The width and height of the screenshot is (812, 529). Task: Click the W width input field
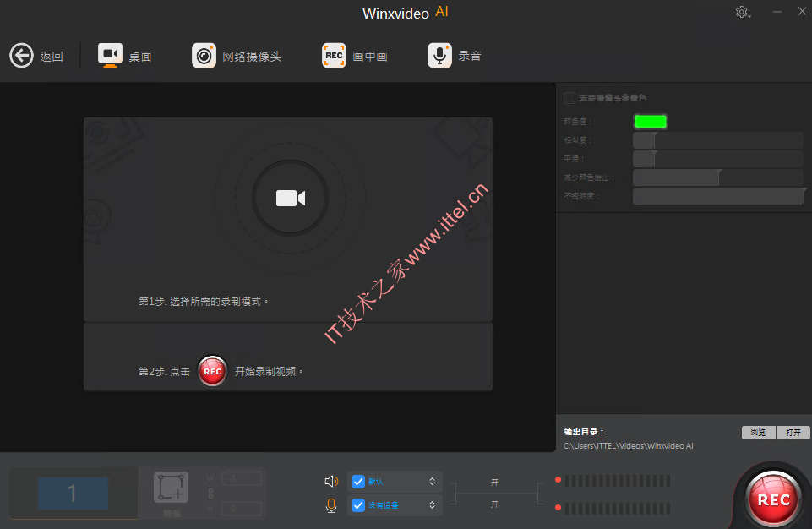(242, 477)
